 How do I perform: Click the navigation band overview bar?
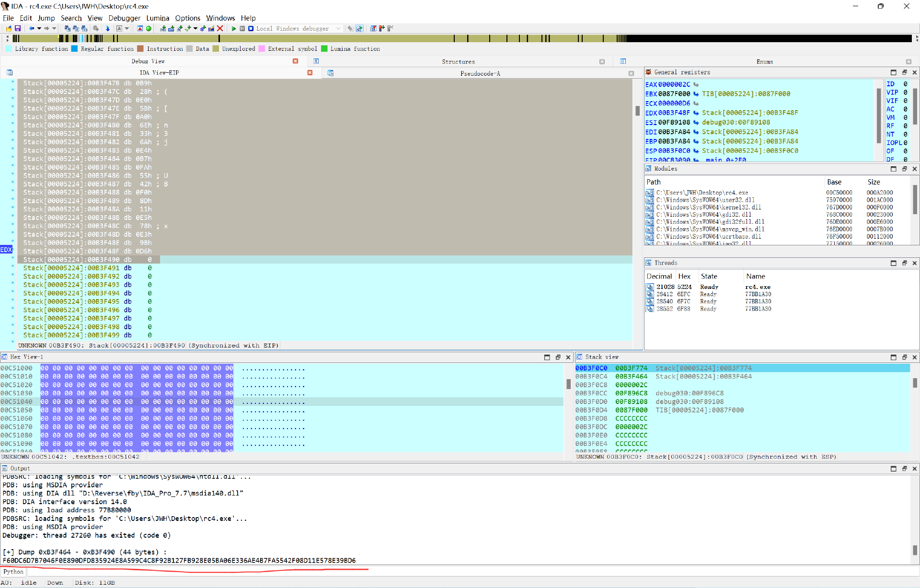[x=462, y=38]
